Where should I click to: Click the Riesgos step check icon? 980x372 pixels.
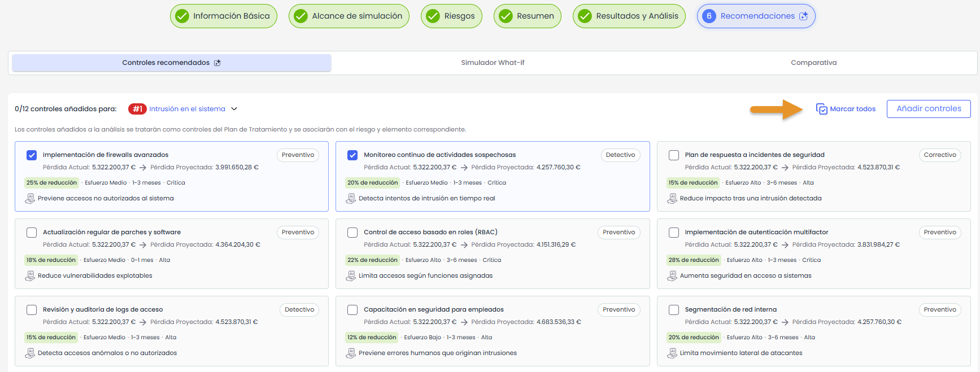433,16
